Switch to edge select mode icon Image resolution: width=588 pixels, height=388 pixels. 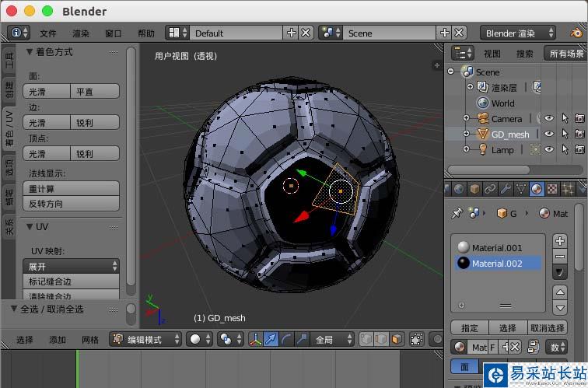(381, 340)
